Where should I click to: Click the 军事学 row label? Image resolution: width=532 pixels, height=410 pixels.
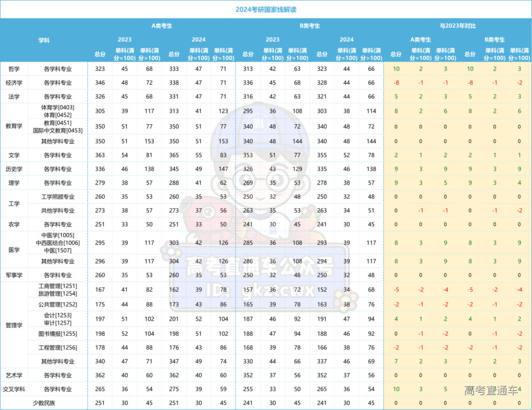[14, 275]
